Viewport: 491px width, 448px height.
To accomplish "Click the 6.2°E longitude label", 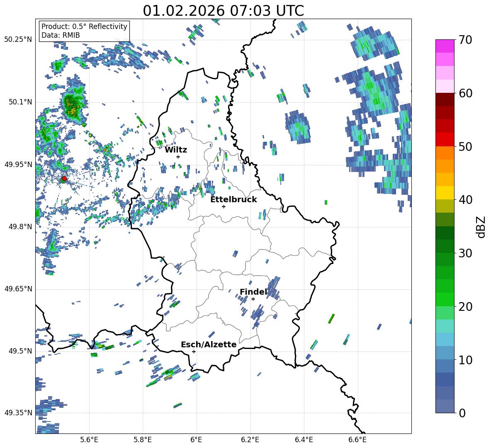I will [x=250, y=440].
